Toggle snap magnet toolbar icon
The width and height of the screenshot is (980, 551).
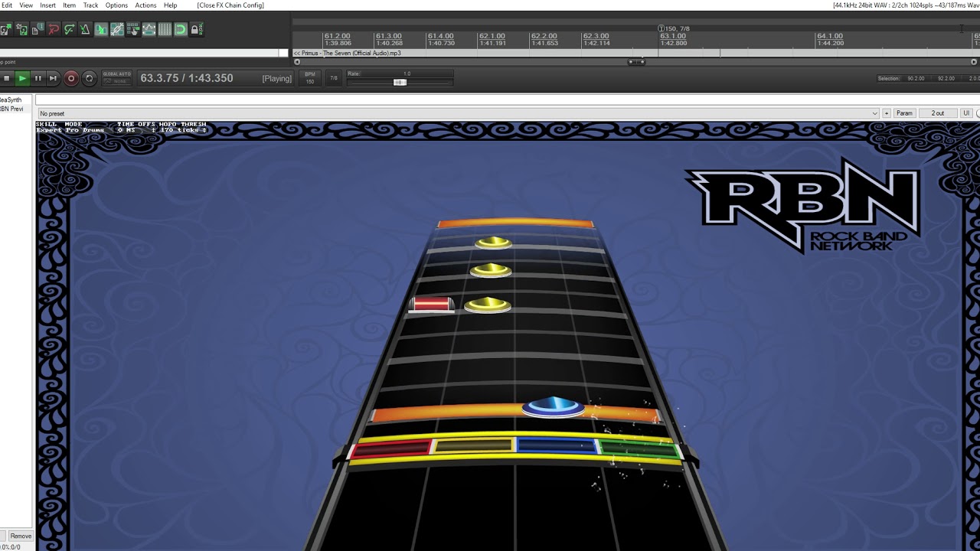pyautogui.click(x=181, y=30)
